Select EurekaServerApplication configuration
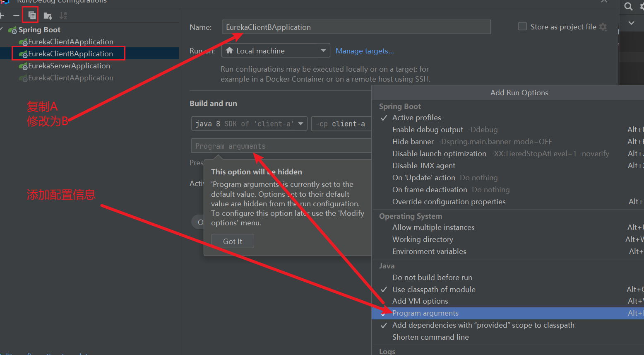 (x=69, y=66)
